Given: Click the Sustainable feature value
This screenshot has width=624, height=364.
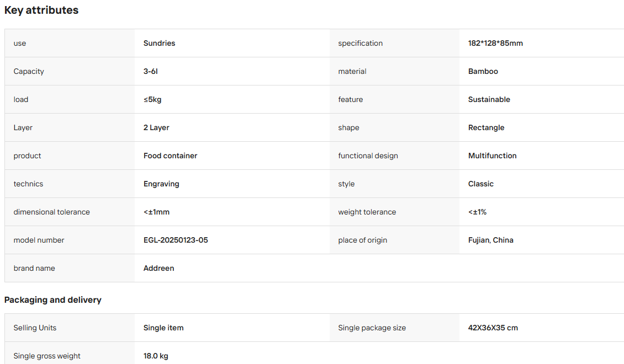Looking at the screenshot, I should (x=489, y=100).
